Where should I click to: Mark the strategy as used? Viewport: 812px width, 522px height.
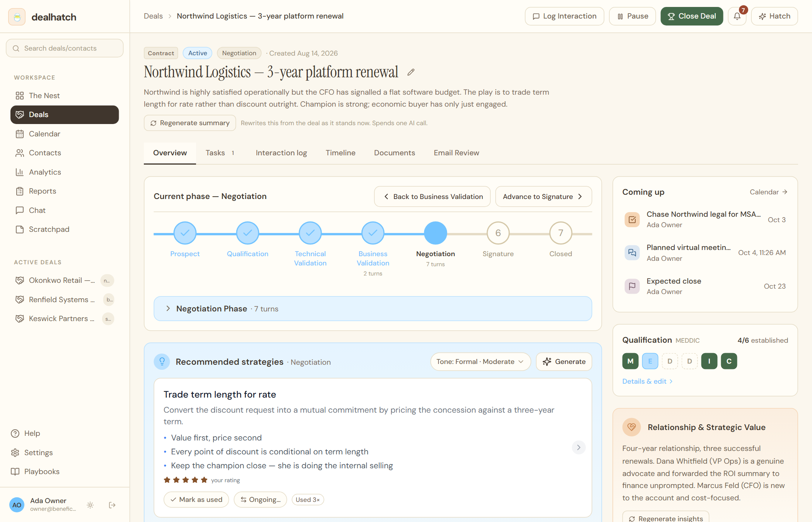(x=196, y=500)
